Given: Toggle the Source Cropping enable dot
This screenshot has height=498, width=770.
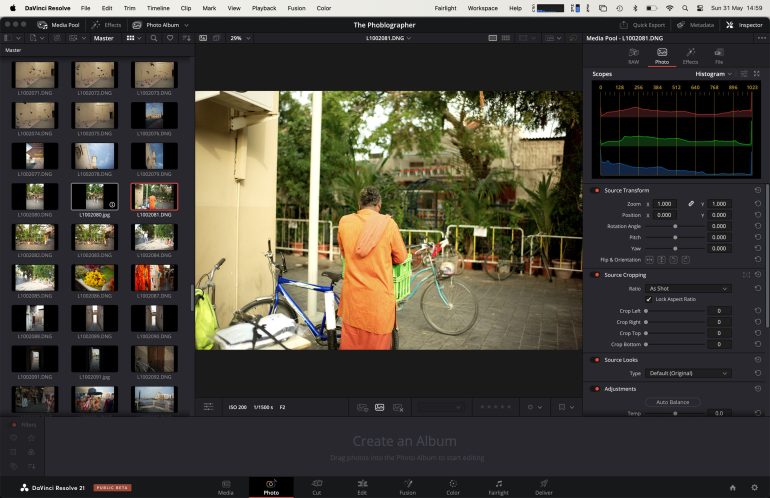Looking at the screenshot, I should pyautogui.click(x=597, y=275).
